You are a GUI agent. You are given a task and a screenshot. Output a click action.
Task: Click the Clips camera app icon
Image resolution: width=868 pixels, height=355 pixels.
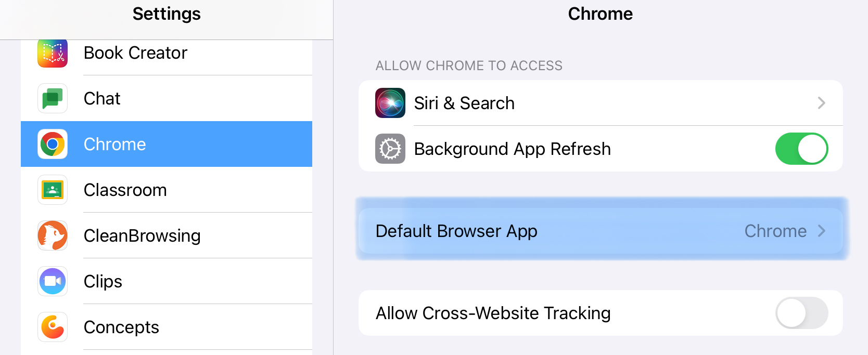click(x=53, y=281)
